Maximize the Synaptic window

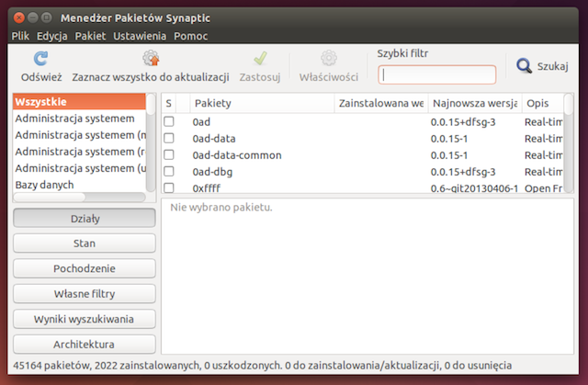pyautogui.click(x=47, y=17)
